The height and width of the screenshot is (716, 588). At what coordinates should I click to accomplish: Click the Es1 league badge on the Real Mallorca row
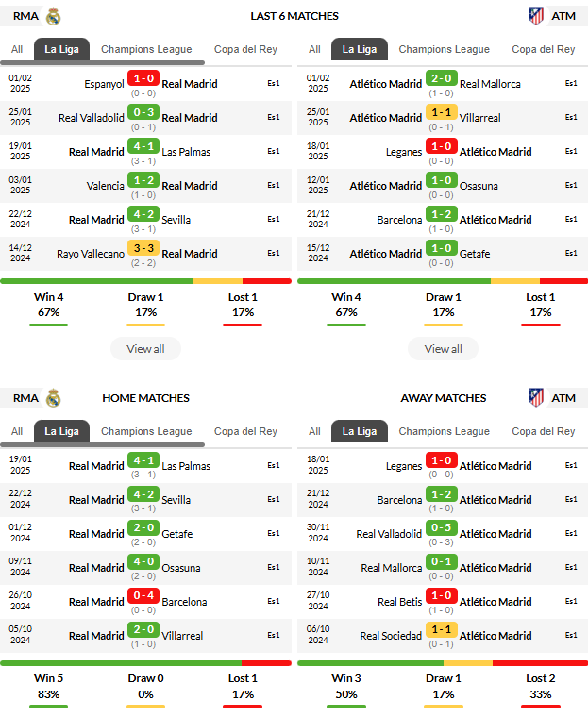tap(571, 83)
